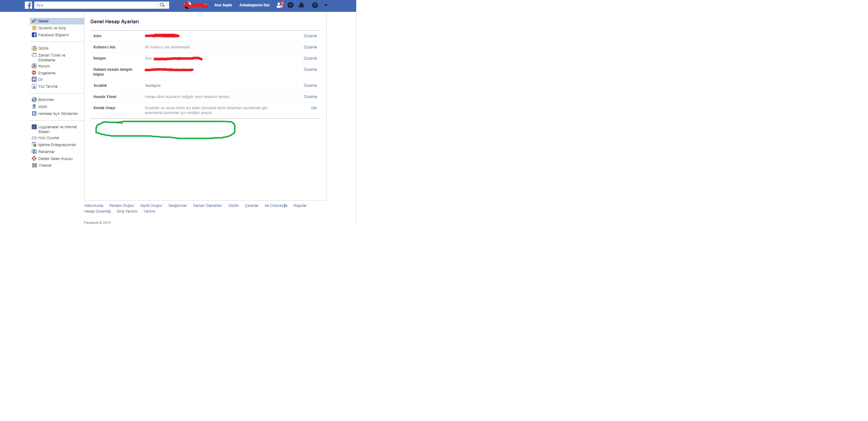
Task: Click the Bildirimler globe icon
Action: (x=34, y=100)
